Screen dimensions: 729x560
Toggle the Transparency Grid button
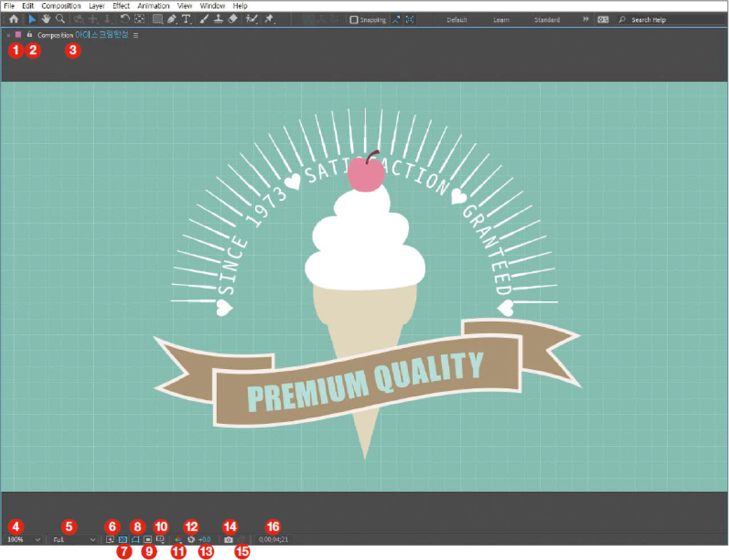point(123,540)
